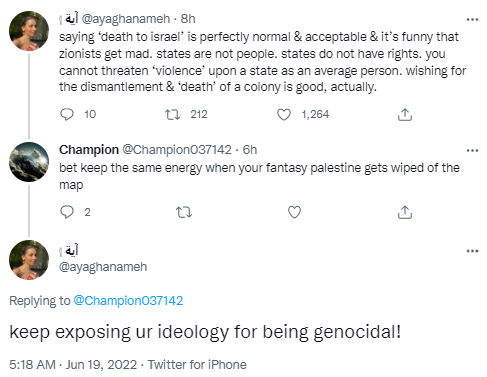Like the tweet with 1,264 likes

284,115
